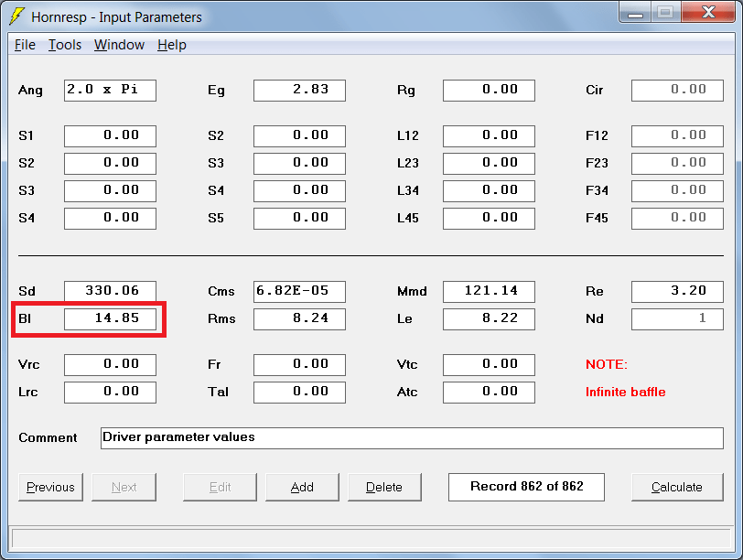Click the Bl parameter label

pyautogui.click(x=25, y=318)
